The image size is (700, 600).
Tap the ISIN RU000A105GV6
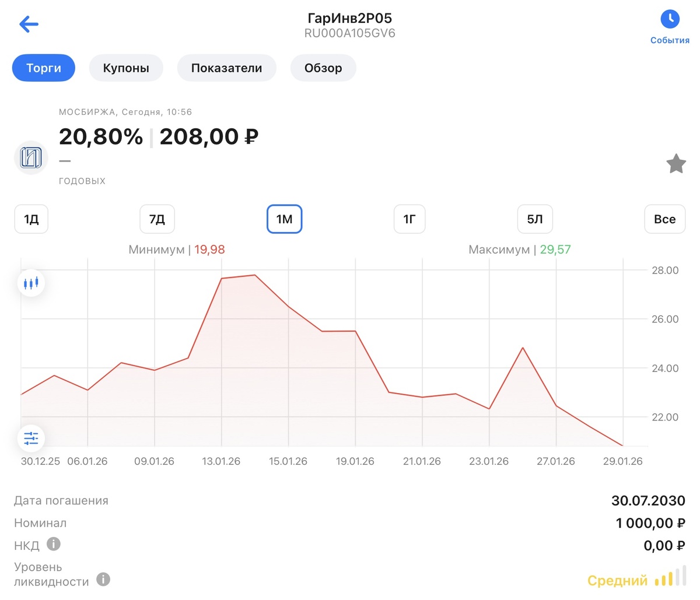coord(350,33)
